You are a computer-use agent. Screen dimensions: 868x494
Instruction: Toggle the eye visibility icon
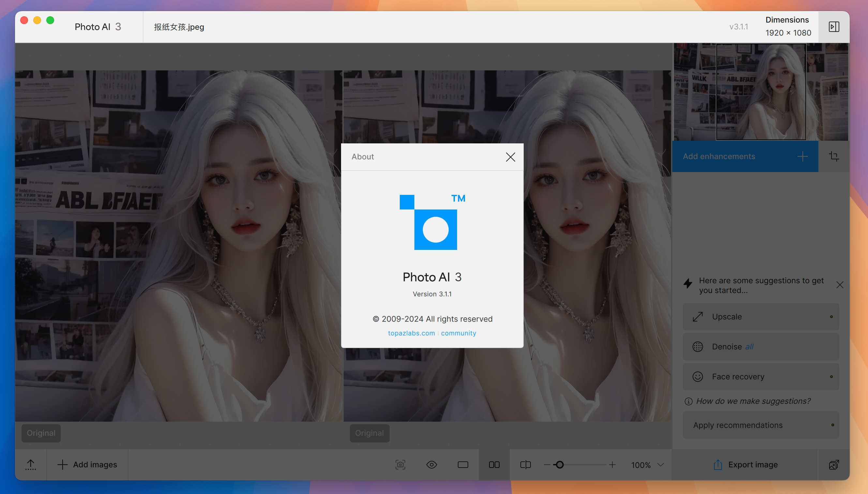coord(432,465)
